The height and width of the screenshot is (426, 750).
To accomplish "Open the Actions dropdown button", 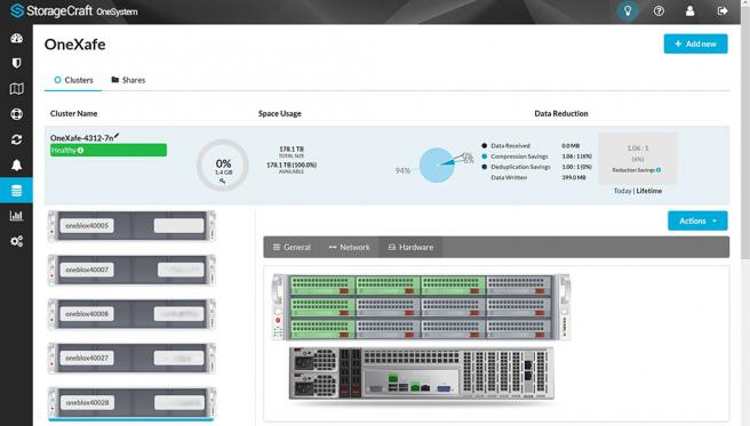I will click(697, 221).
